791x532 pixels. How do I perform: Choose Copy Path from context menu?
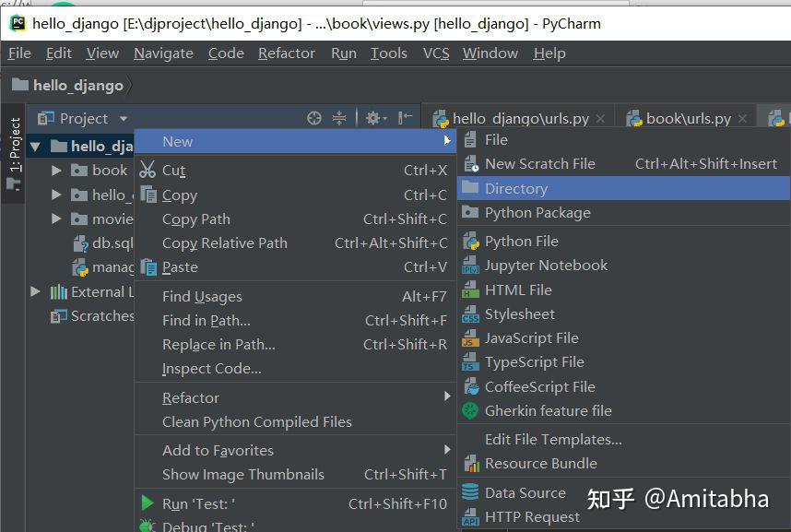(296, 219)
